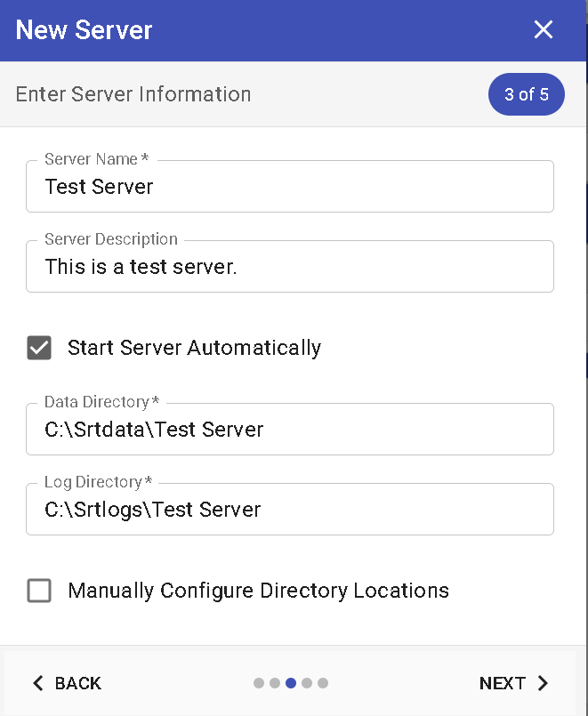This screenshot has height=716, width=588.
Task: Click the Enter Server Information heading
Action: point(133,94)
